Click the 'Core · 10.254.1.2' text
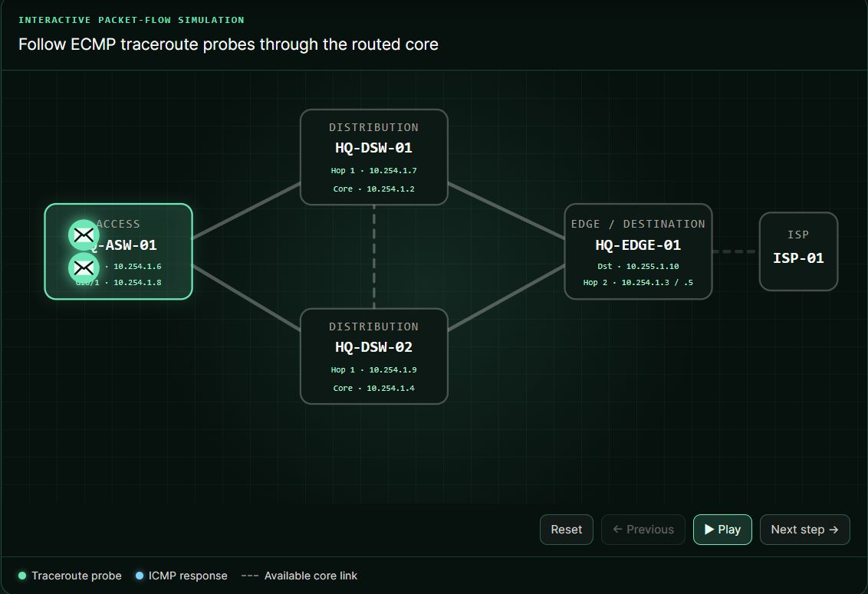This screenshot has width=868, height=594. pos(373,189)
